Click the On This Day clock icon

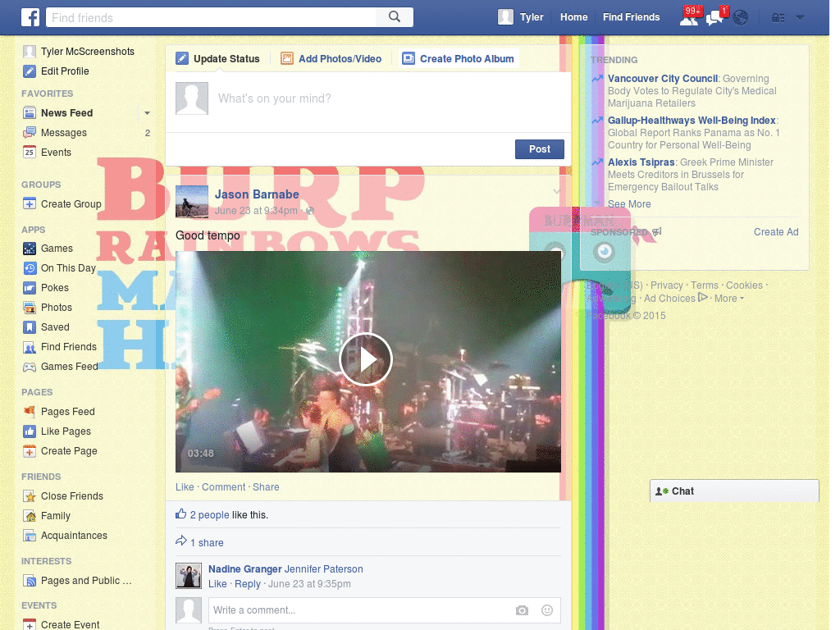30,268
